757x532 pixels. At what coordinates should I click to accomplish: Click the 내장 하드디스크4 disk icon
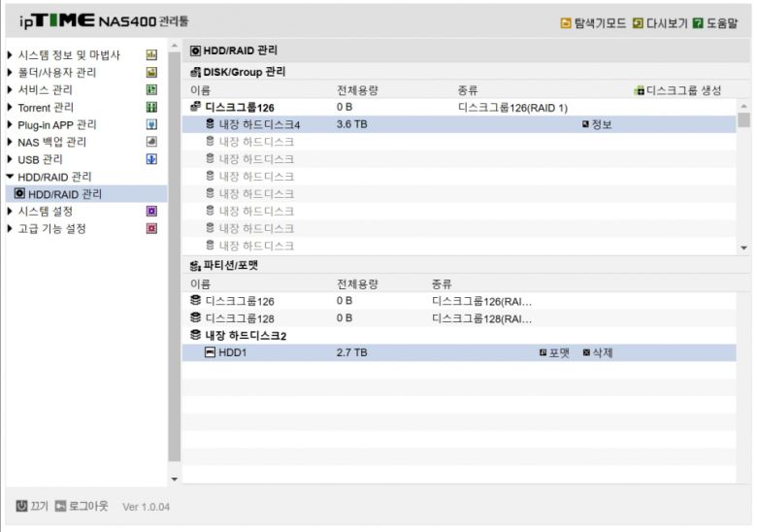[x=210, y=124]
